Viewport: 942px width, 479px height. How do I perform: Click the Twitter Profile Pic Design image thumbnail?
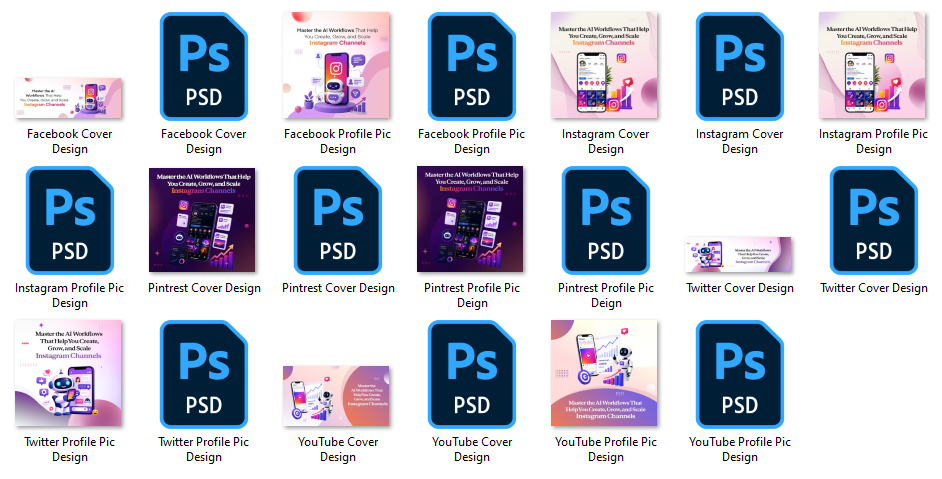68,373
